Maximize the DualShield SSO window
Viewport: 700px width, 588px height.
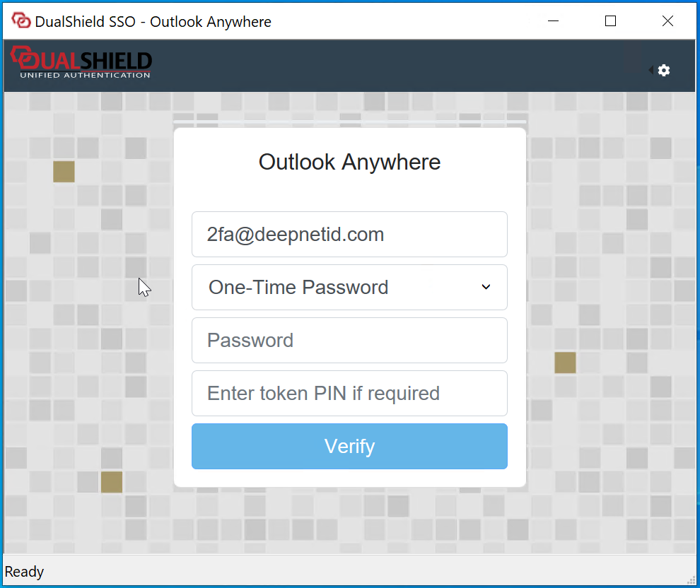click(x=611, y=21)
